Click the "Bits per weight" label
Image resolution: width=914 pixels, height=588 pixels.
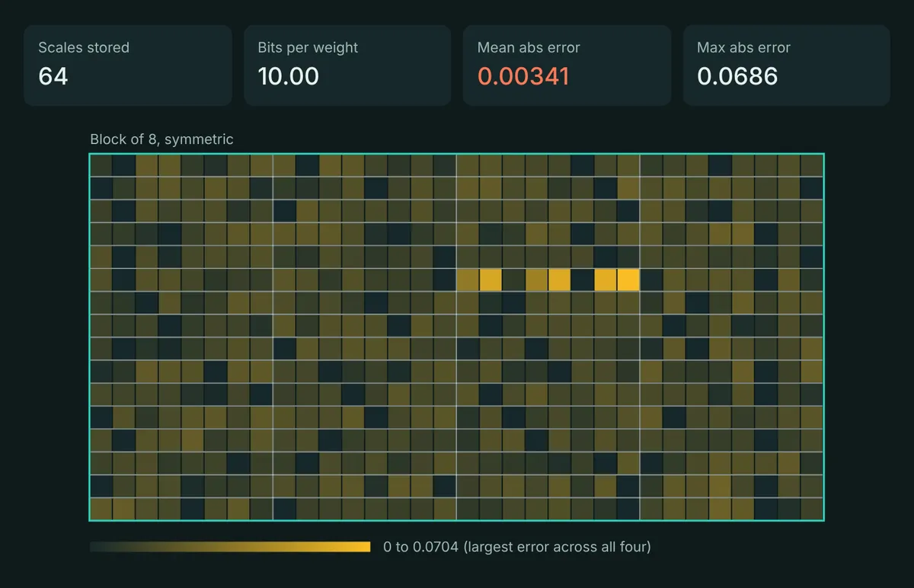308,47
